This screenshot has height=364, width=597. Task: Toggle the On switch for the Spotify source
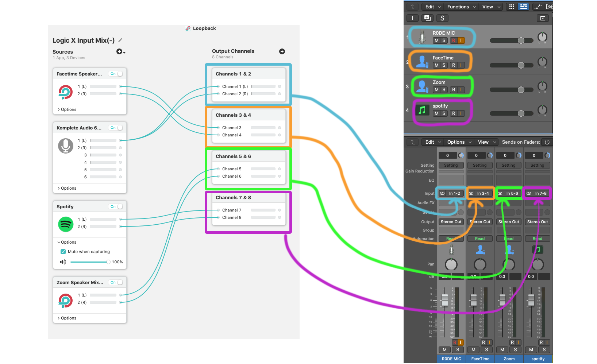point(116,206)
